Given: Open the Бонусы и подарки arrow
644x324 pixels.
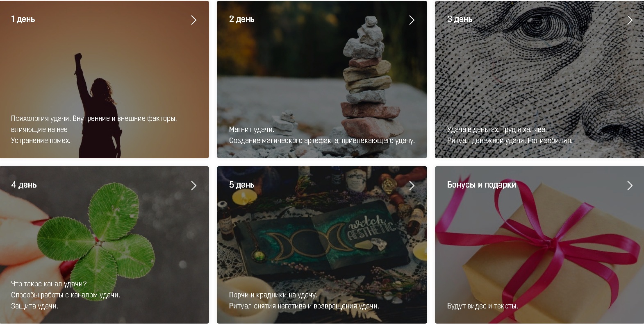Looking at the screenshot, I should (x=630, y=186).
